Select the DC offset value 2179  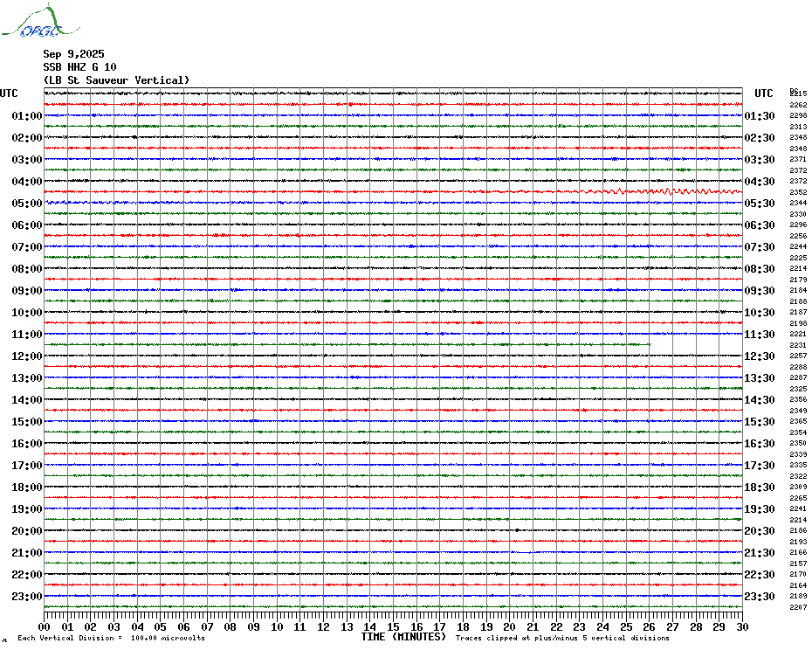798,280
